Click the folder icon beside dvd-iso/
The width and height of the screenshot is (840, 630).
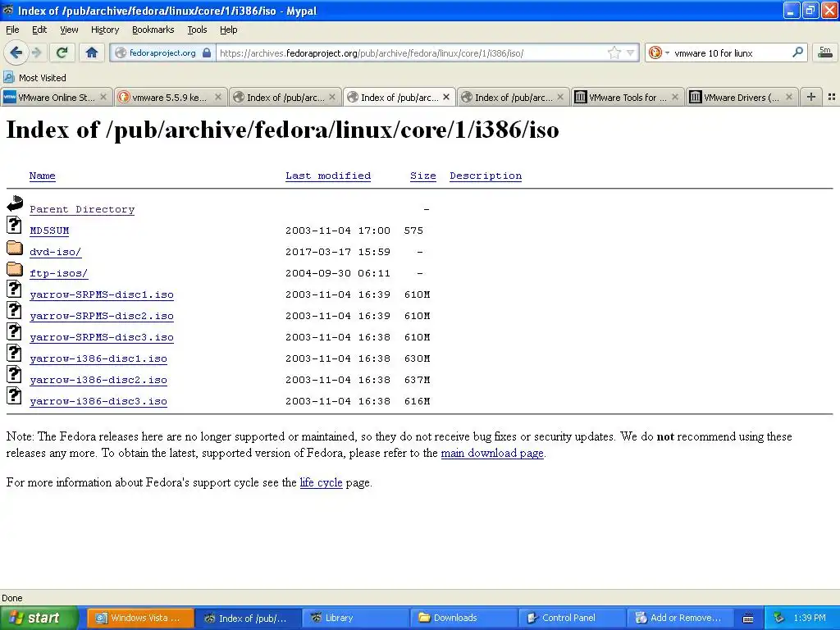[15, 248]
